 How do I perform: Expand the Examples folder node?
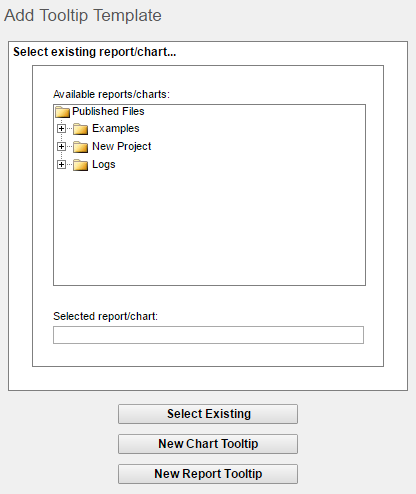(61, 128)
